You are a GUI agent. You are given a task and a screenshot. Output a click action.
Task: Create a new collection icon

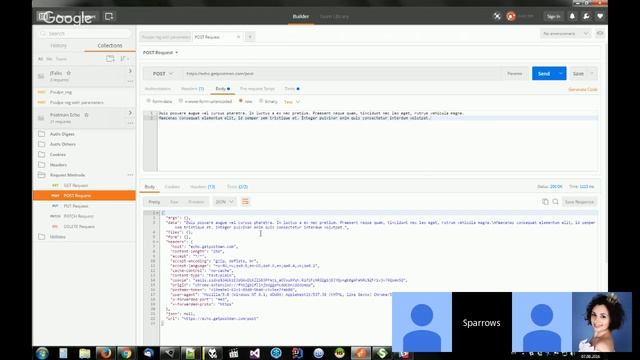coord(110,59)
